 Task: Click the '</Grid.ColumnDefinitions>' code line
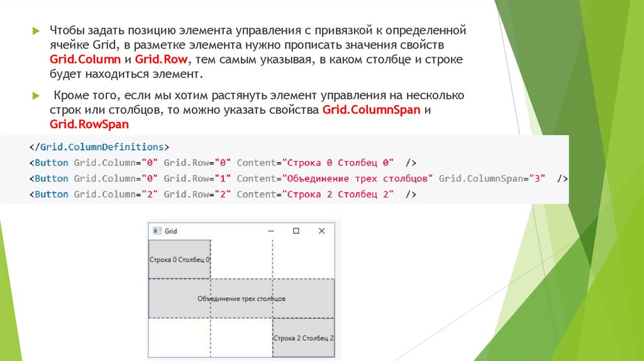coord(99,147)
